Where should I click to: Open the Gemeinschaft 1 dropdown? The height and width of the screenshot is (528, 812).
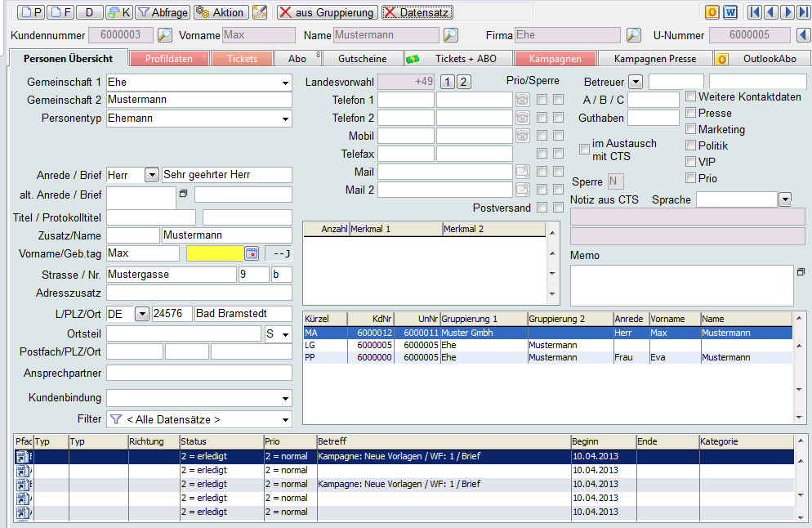[285, 83]
